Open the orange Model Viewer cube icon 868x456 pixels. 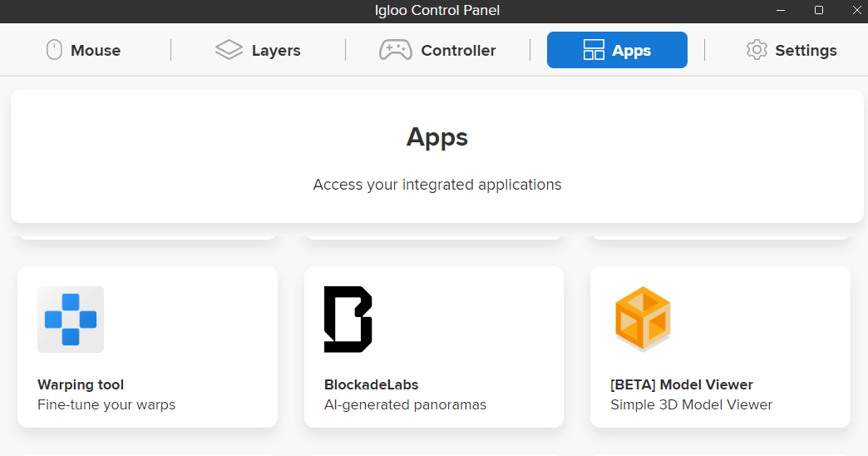coord(643,320)
